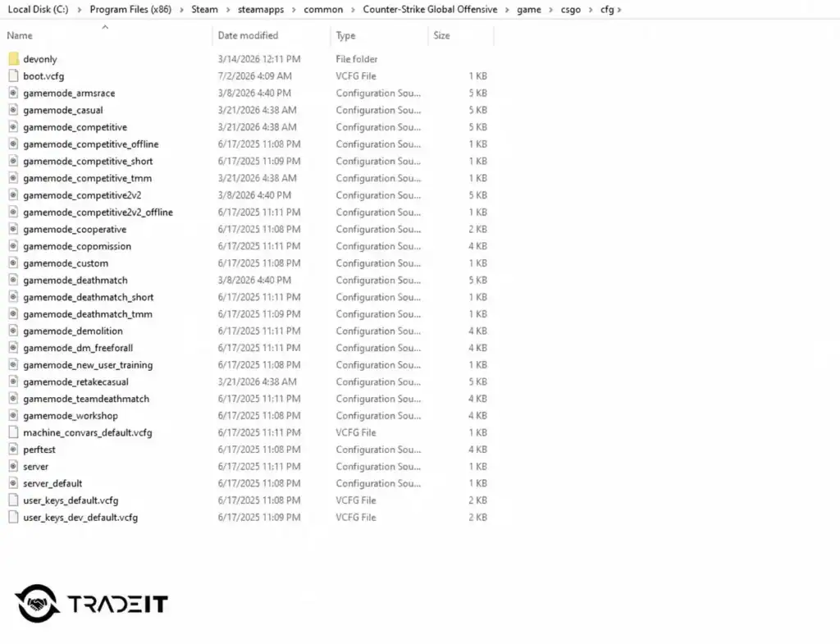Click the gamemode_competitive_tmm file icon
This screenshot has height=644, width=840.
click(13, 178)
